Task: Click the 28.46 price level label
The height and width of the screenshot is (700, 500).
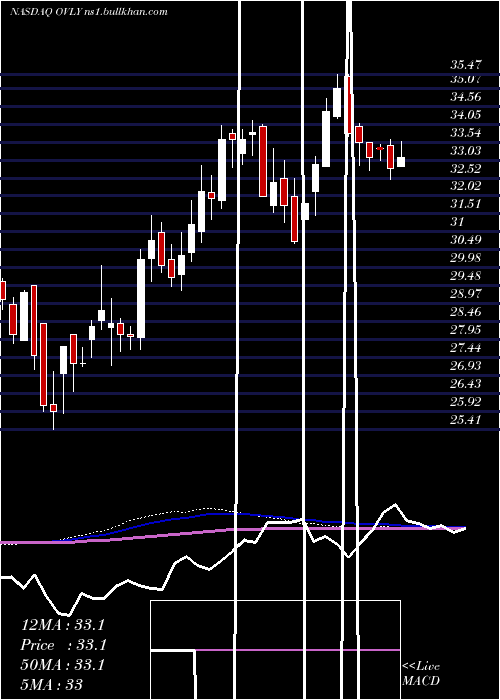Action: pyautogui.click(x=466, y=312)
